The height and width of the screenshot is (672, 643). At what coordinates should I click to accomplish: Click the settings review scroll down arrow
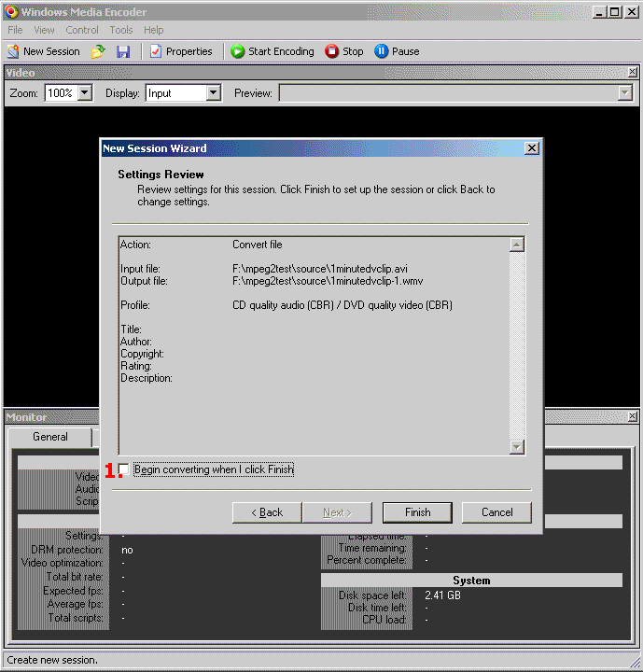point(517,447)
